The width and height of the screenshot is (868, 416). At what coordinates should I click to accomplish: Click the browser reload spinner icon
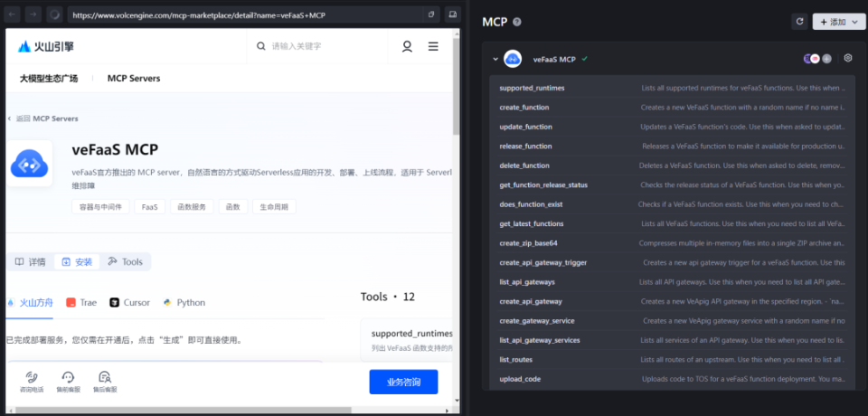[54, 14]
